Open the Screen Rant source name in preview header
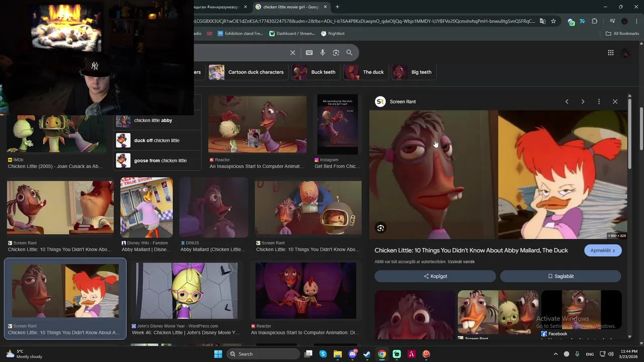This screenshot has width=644, height=362. 403,102
